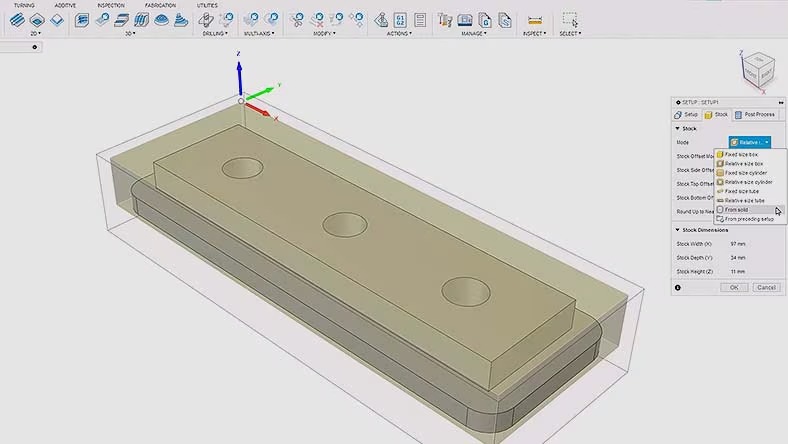788x444 pixels.
Task: Click the Select tool icon
Action: click(x=569, y=19)
